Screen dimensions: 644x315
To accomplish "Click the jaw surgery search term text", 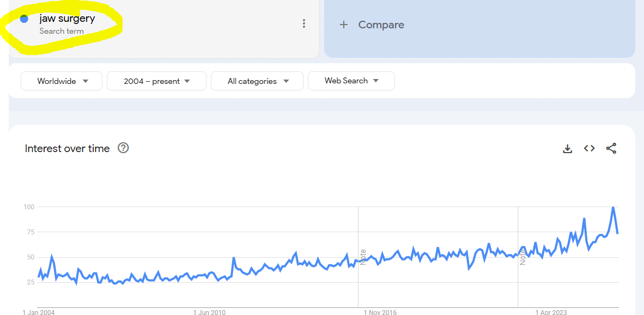I will 67,19.
